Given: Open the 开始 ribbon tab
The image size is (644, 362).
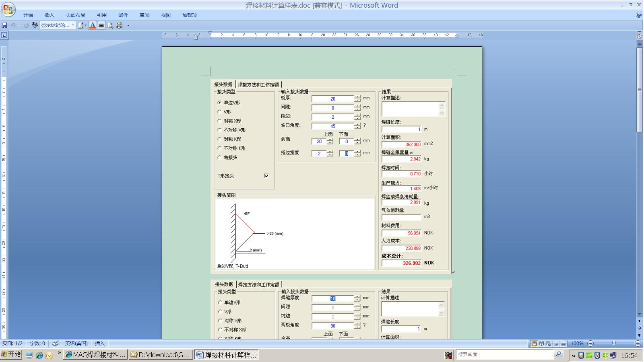Looking at the screenshot, I should [x=28, y=15].
